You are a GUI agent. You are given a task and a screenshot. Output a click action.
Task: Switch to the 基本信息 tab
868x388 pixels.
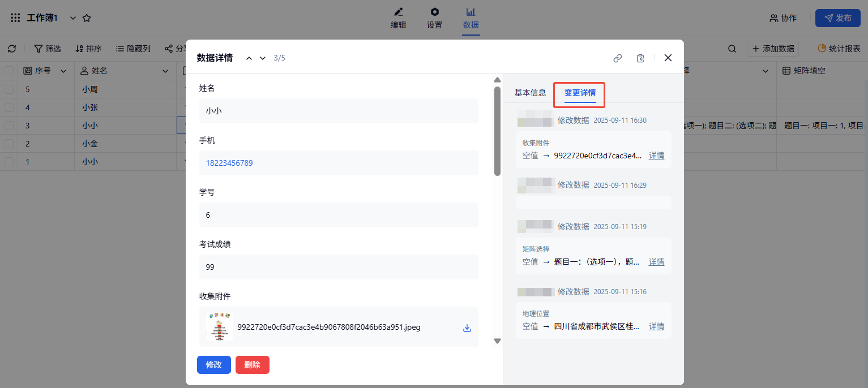click(x=530, y=93)
